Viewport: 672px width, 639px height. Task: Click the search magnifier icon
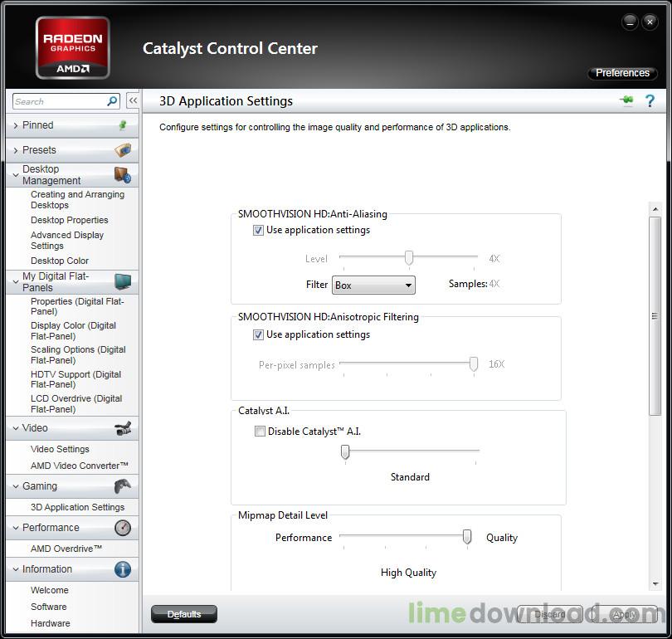tap(112, 101)
